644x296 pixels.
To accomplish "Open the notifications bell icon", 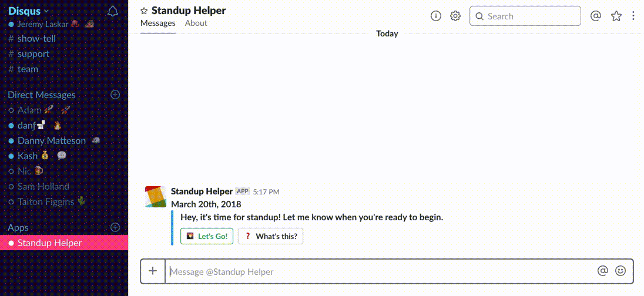I will click(113, 11).
